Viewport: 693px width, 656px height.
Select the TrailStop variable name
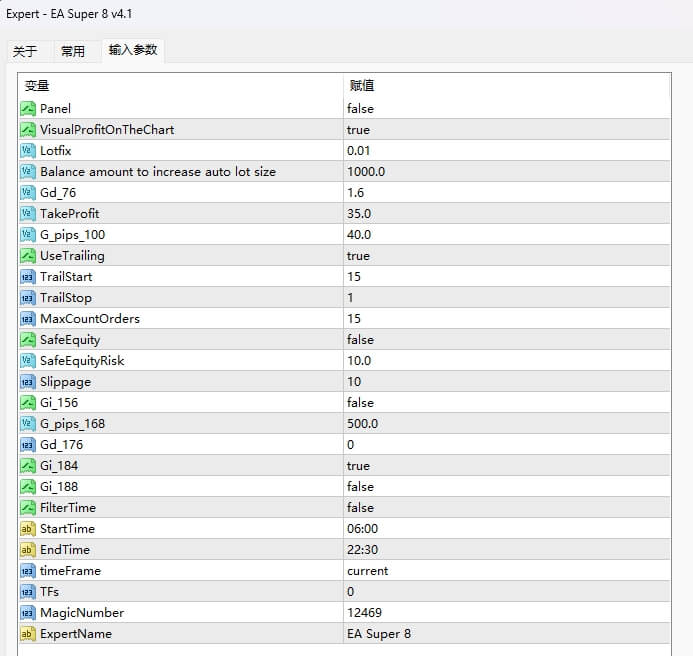(66, 298)
